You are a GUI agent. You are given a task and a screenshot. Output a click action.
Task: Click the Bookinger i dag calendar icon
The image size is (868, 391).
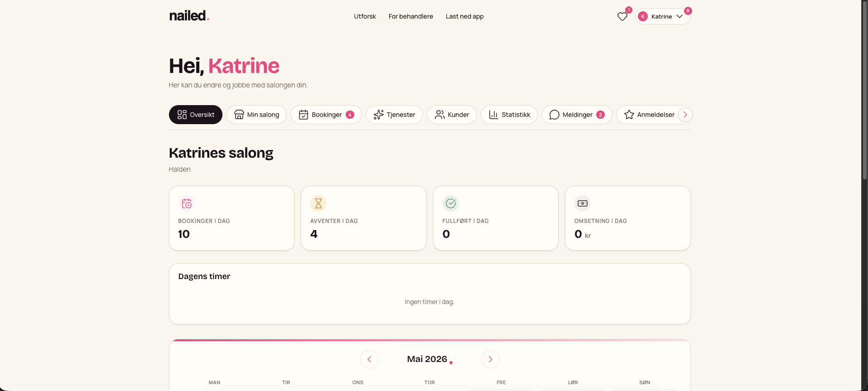[x=187, y=203]
